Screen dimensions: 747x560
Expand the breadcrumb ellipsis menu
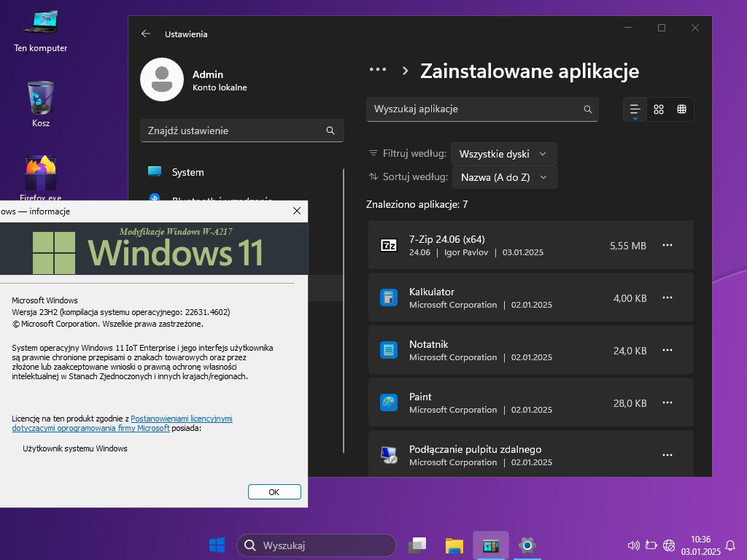(x=378, y=70)
